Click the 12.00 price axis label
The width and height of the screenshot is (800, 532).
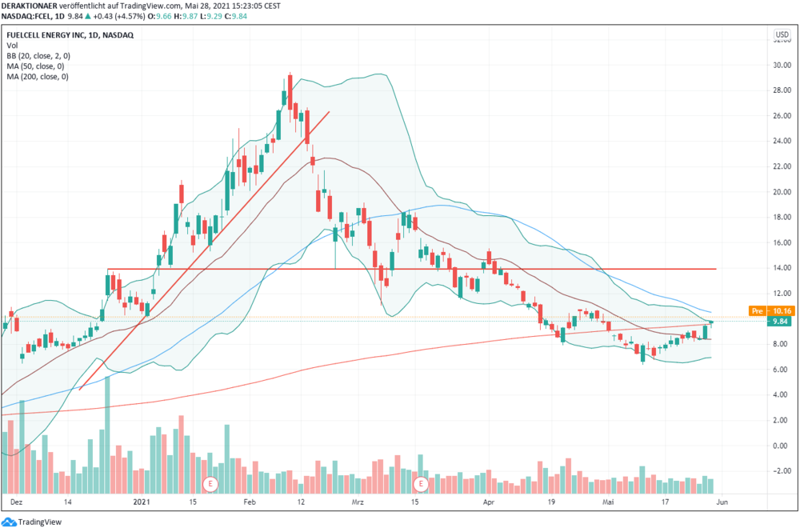point(782,294)
